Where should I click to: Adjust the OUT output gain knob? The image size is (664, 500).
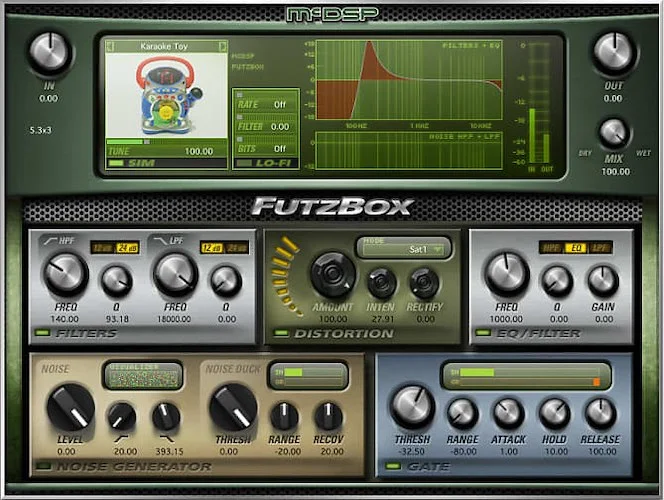(x=614, y=52)
